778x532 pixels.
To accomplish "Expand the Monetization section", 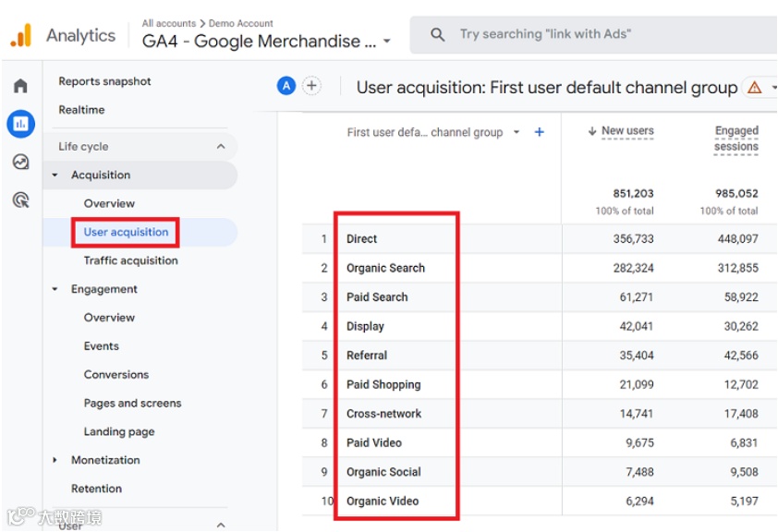I will [x=55, y=460].
